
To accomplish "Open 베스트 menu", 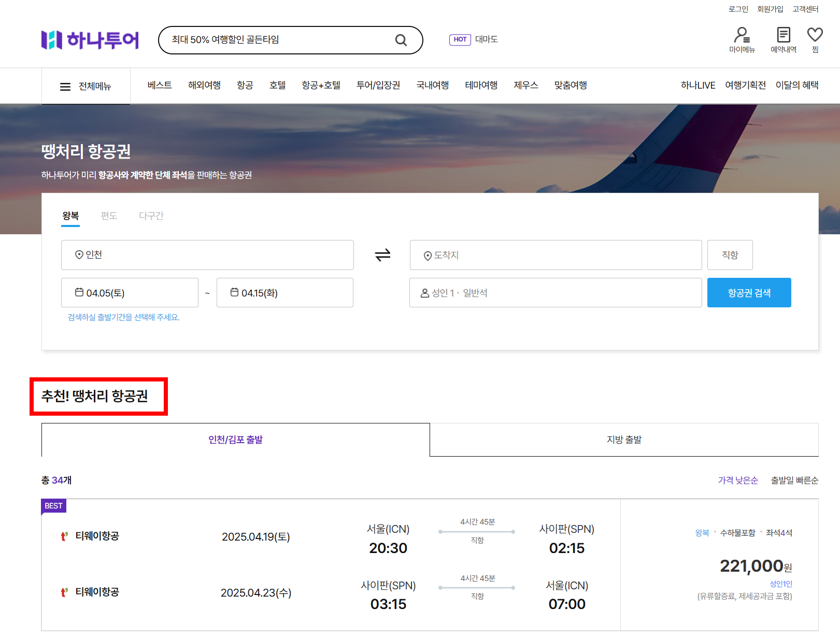I will coord(160,85).
